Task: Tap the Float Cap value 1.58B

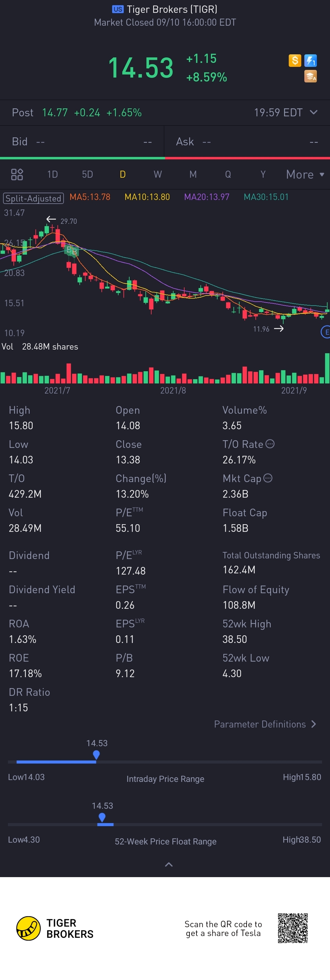Action: click(x=236, y=528)
